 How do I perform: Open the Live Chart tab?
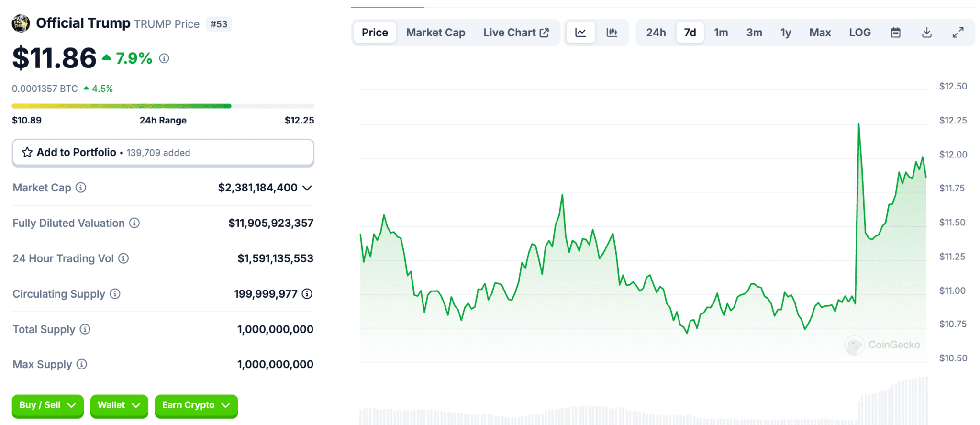tap(516, 33)
